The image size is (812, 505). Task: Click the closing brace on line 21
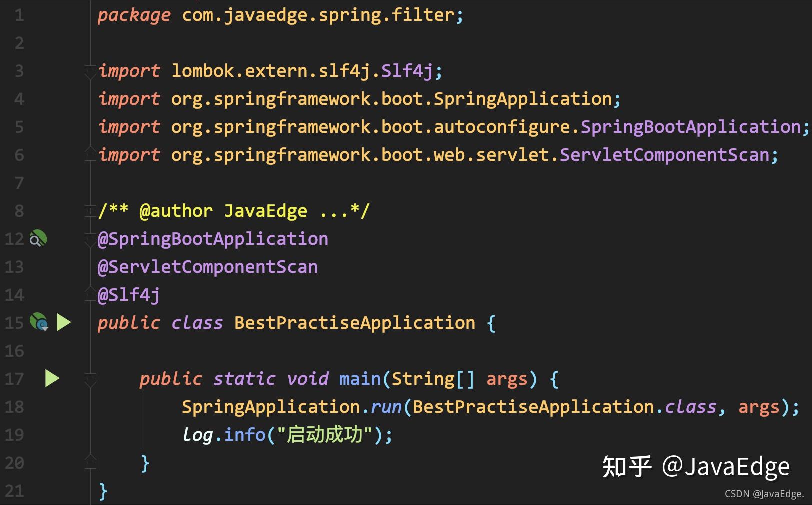point(103,491)
